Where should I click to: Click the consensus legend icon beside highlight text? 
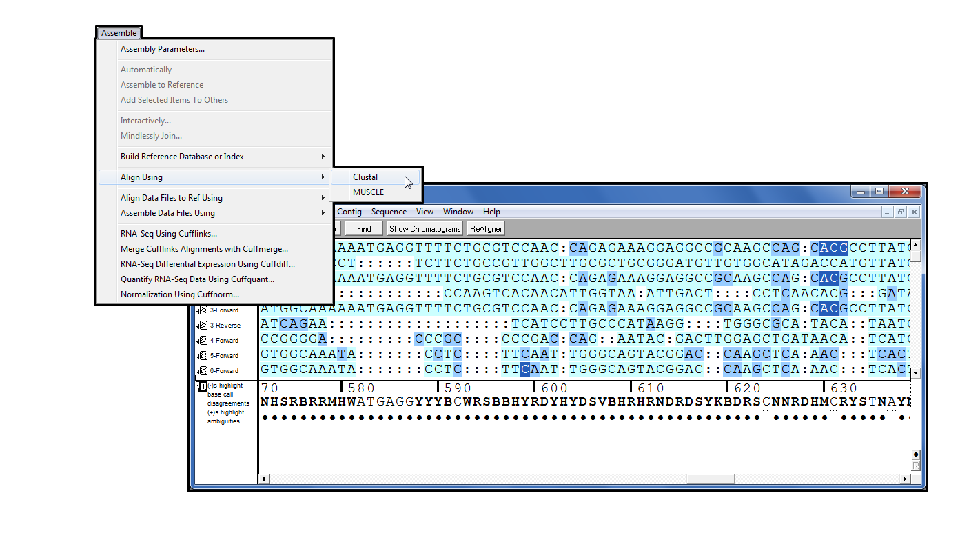[x=201, y=386]
